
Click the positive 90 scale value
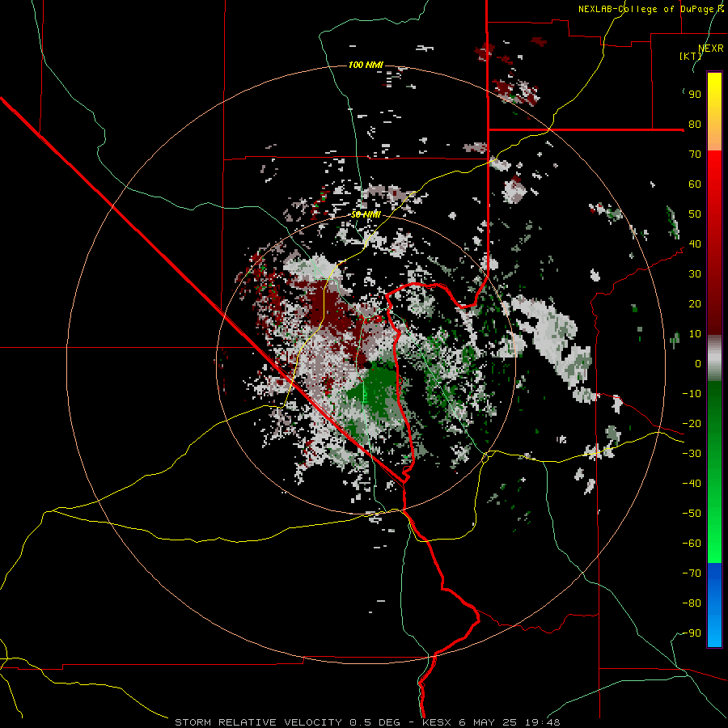(695, 95)
